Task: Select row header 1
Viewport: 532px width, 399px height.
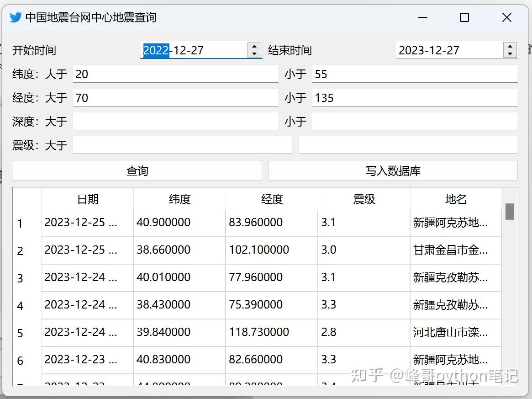Action: pos(27,223)
